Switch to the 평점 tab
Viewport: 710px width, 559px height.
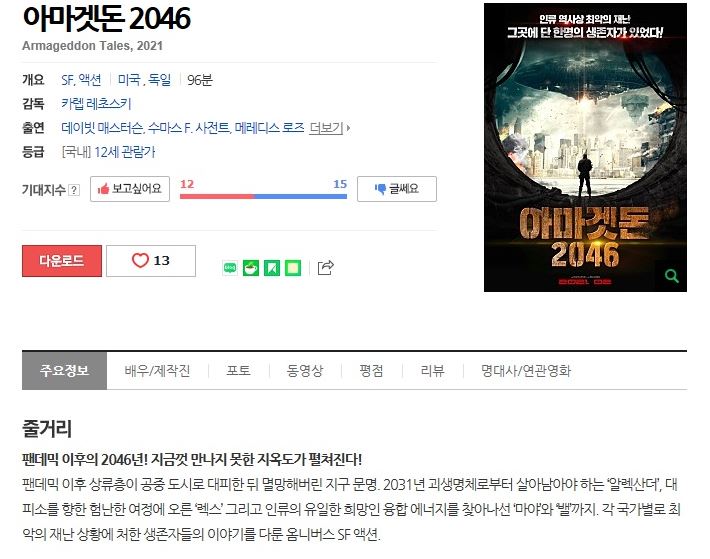pyautogui.click(x=371, y=371)
